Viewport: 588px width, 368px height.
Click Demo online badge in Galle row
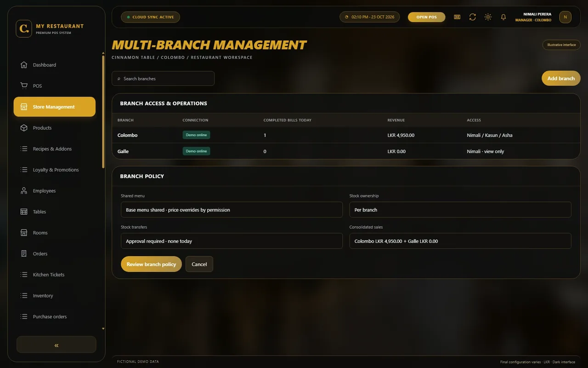(196, 151)
